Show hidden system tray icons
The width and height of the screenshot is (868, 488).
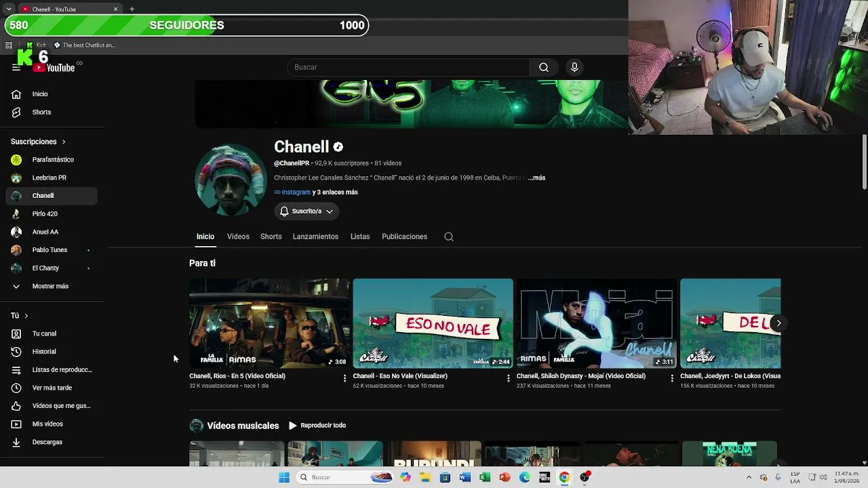(x=749, y=477)
